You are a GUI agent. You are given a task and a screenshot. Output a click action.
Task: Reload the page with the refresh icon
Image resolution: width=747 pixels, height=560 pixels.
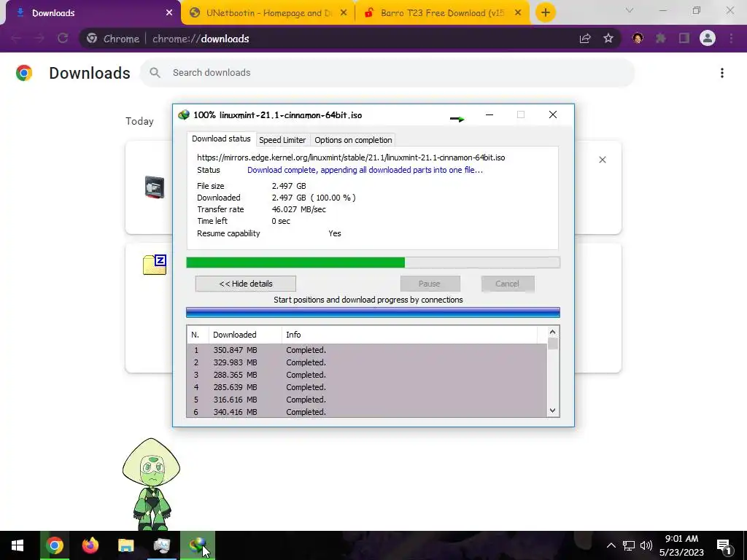point(63,38)
